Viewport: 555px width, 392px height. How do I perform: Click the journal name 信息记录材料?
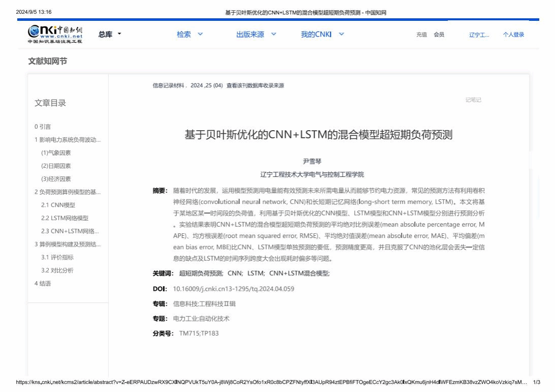pos(169,85)
